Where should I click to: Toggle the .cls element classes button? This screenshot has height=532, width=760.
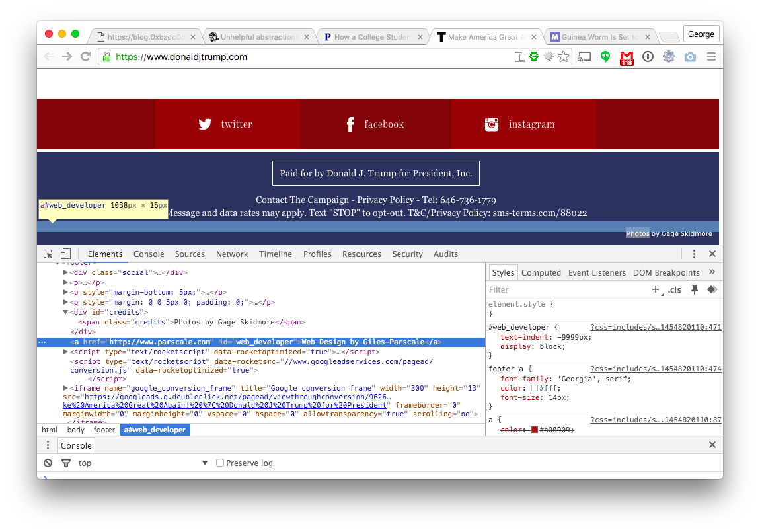(675, 289)
